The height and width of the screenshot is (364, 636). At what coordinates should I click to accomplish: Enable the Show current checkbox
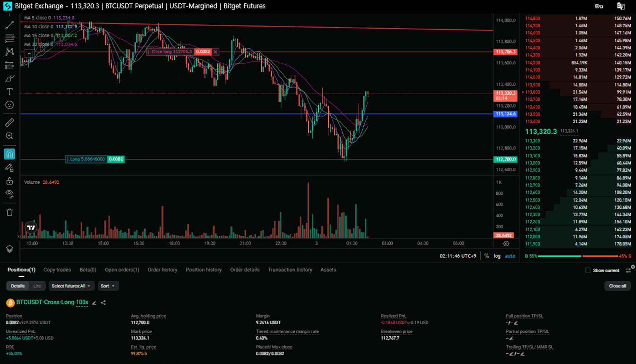pos(588,270)
